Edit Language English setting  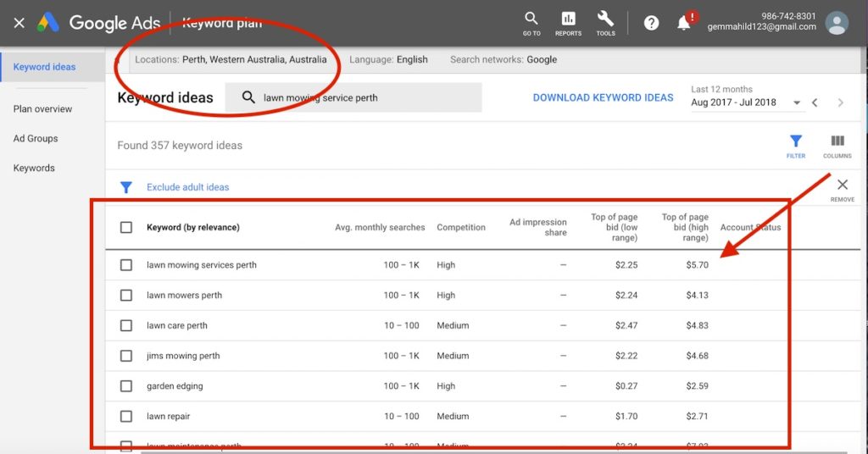click(x=388, y=60)
